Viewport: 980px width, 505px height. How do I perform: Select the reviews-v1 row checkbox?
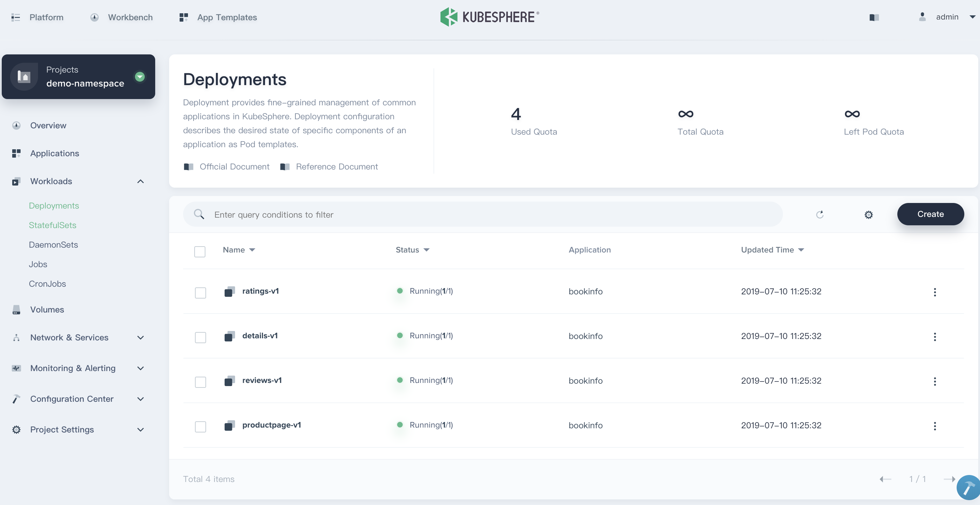click(x=200, y=382)
